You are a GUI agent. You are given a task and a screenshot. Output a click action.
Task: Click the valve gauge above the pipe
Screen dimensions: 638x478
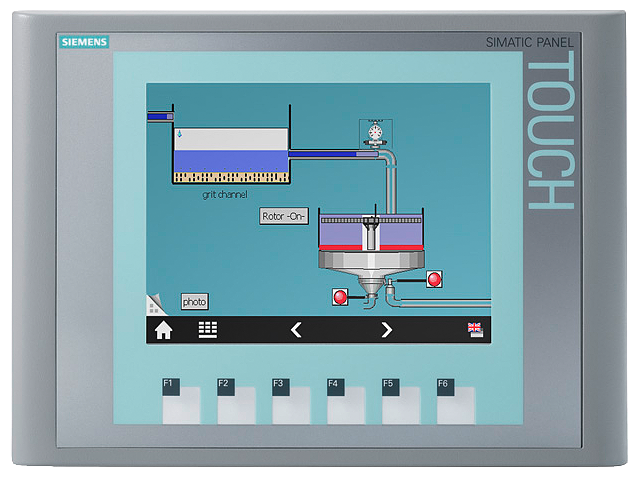tap(375, 132)
